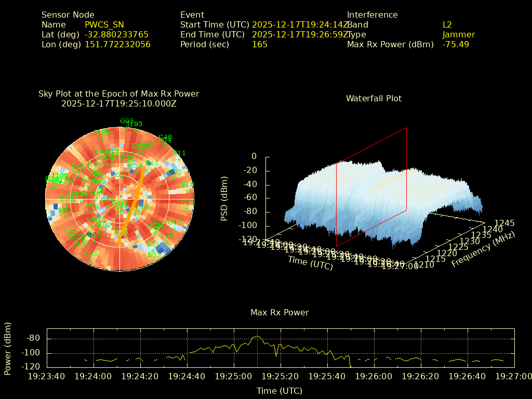Click the Jammer interference type value
Screen dimensions: 532x399
tap(458, 35)
